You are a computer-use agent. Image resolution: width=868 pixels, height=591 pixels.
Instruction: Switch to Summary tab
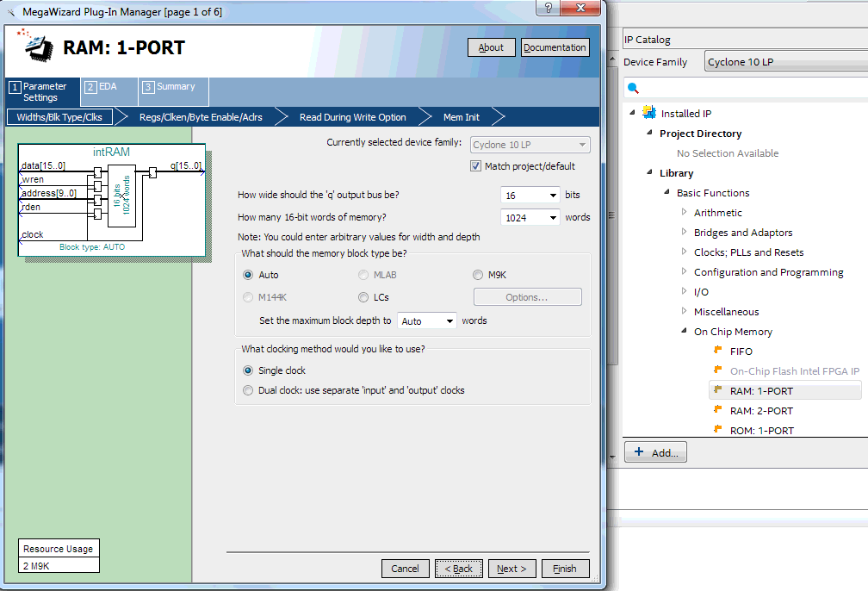click(x=173, y=92)
